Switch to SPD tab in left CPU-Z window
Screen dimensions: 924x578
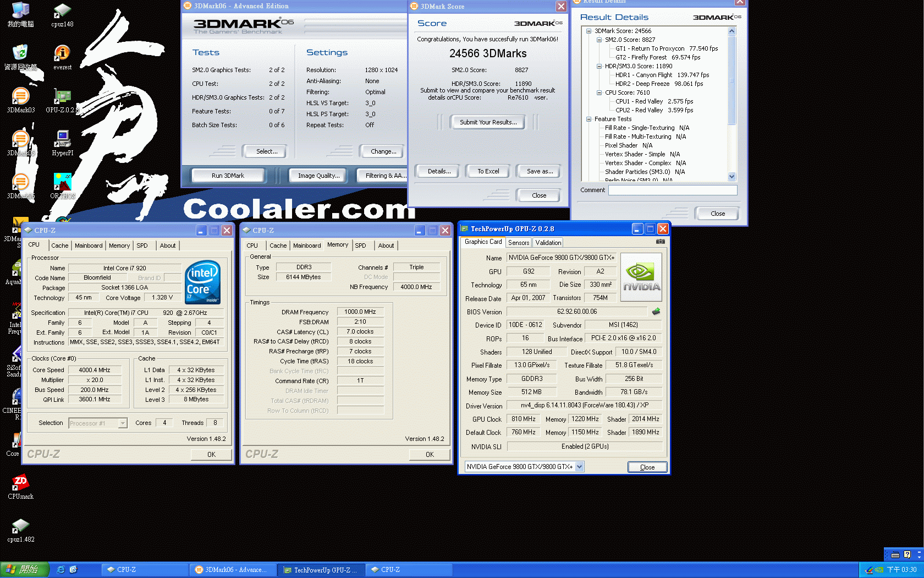[x=142, y=246]
